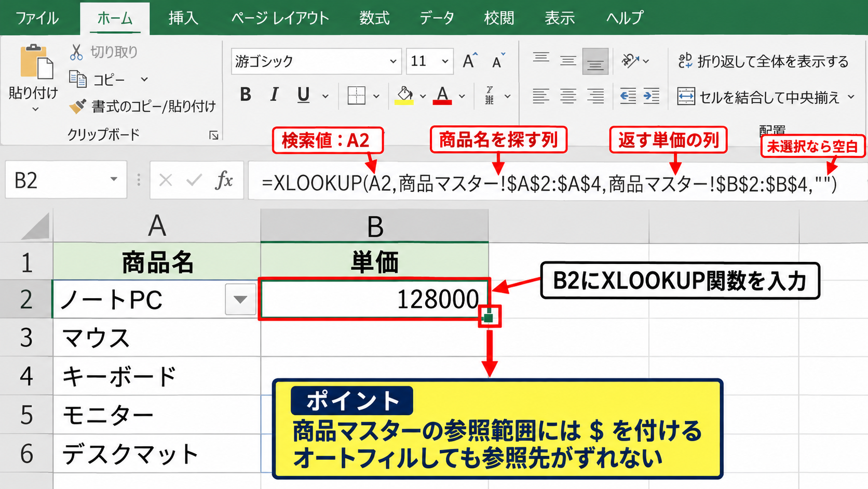
Task: Confirm the formula entry with the checkmark icon
Action: pyautogui.click(x=194, y=180)
